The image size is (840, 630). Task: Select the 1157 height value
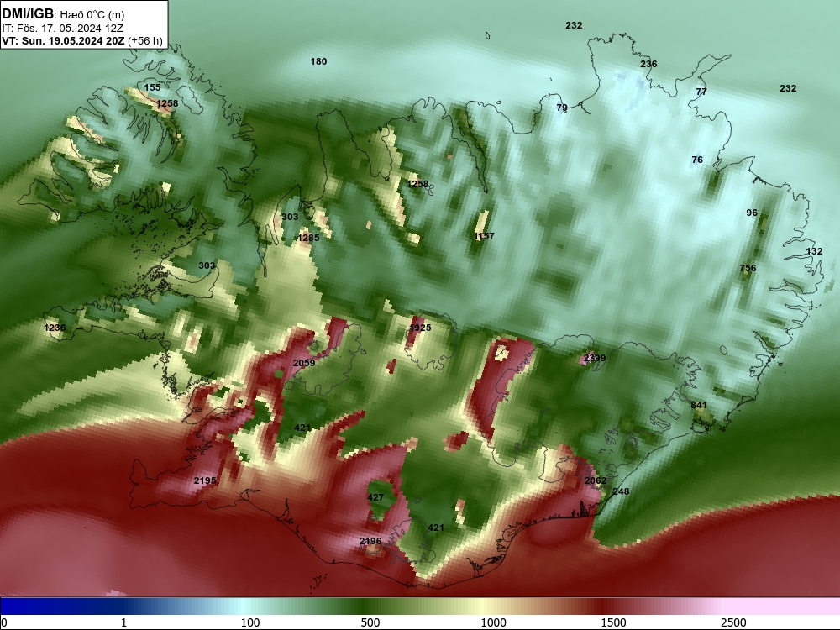[485, 236]
